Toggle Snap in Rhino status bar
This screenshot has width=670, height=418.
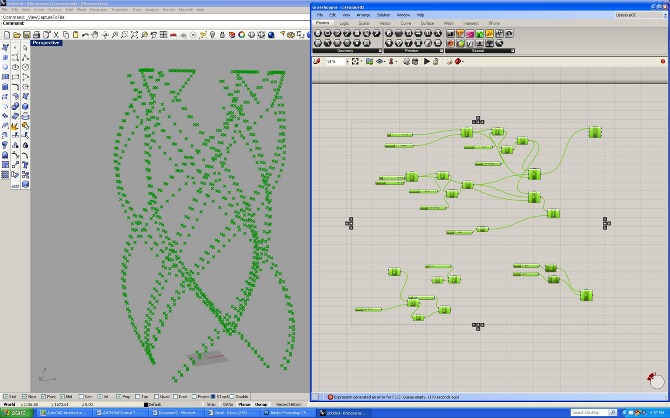(211, 405)
